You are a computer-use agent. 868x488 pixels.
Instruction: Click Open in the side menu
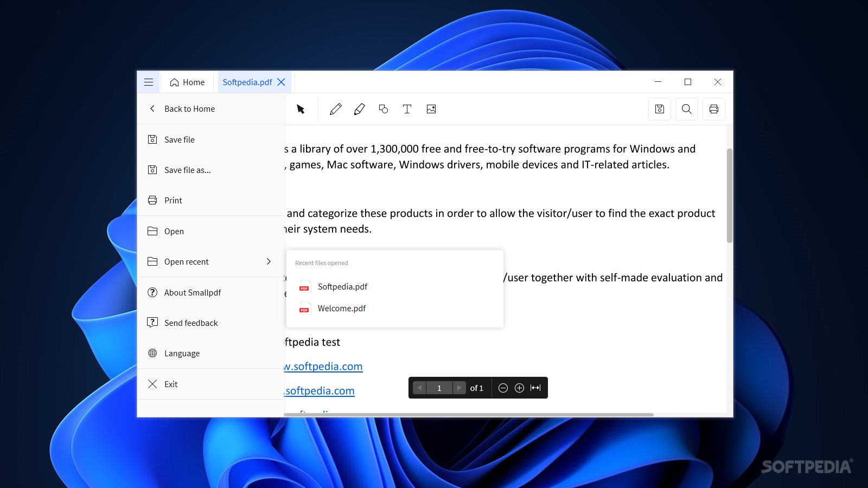[x=210, y=231]
